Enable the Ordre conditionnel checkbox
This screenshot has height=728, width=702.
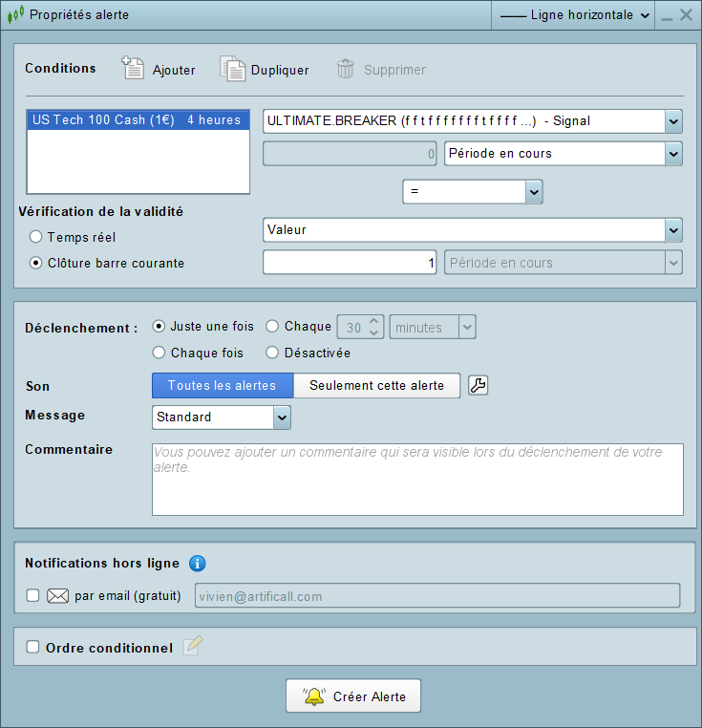(33, 647)
